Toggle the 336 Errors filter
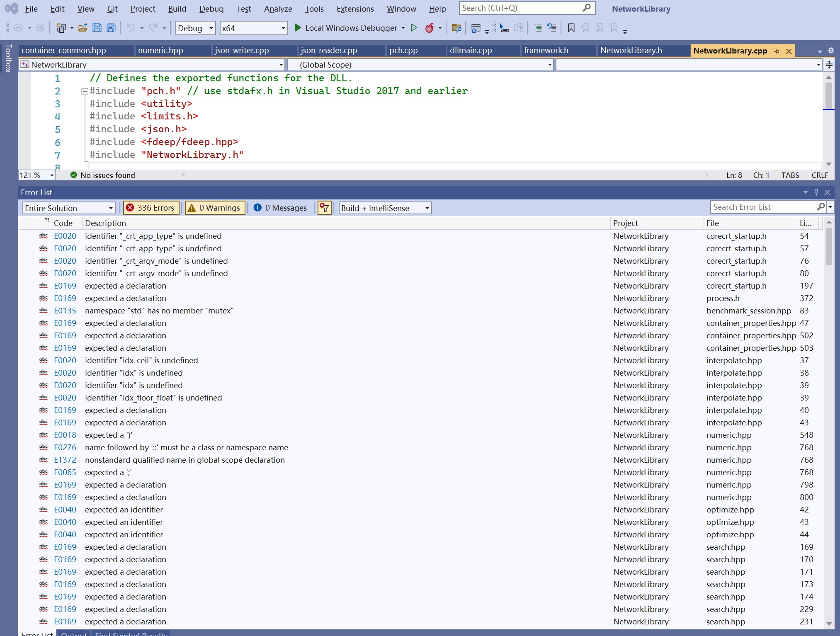This screenshot has width=840, height=636. (x=151, y=208)
